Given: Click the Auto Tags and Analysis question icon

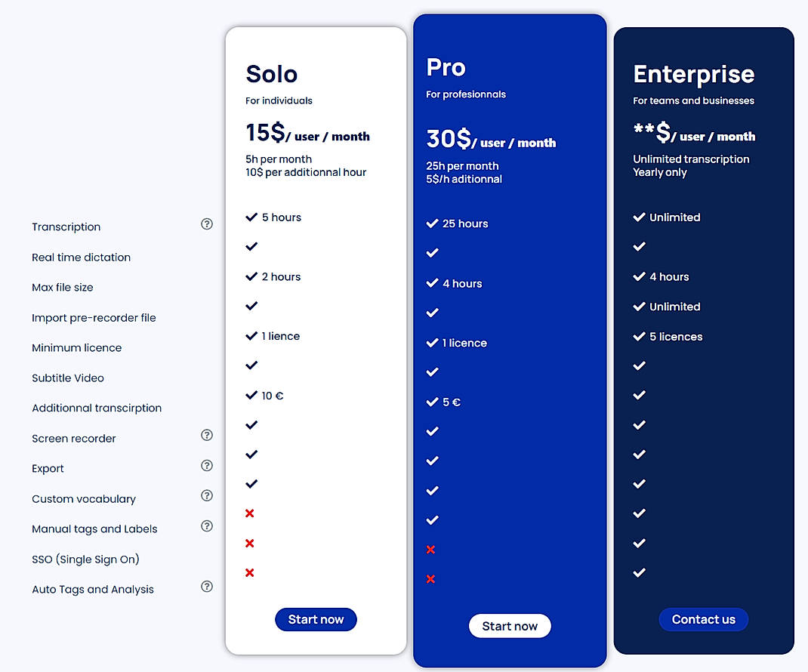Looking at the screenshot, I should (206, 586).
